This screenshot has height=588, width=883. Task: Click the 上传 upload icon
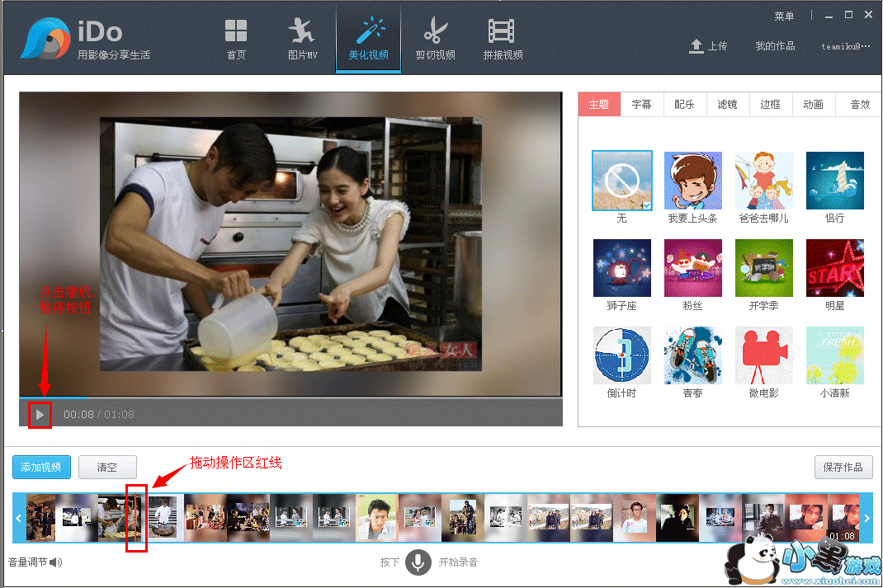pos(696,46)
